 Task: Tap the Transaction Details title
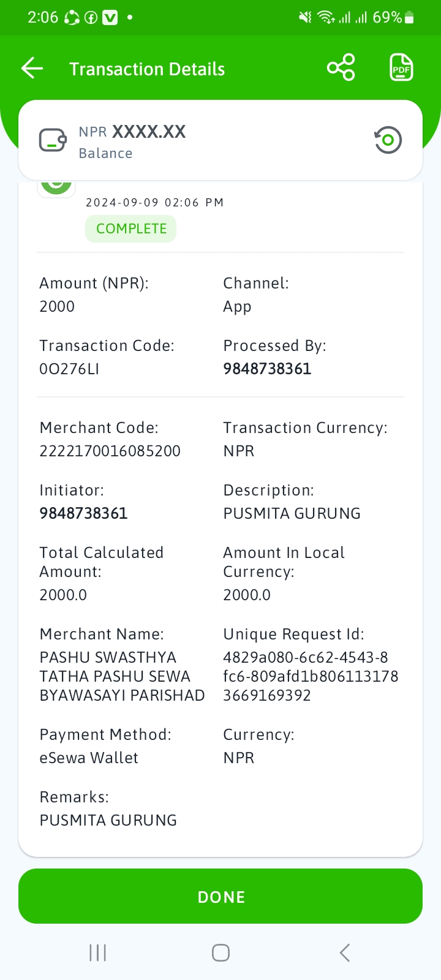coord(147,69)
